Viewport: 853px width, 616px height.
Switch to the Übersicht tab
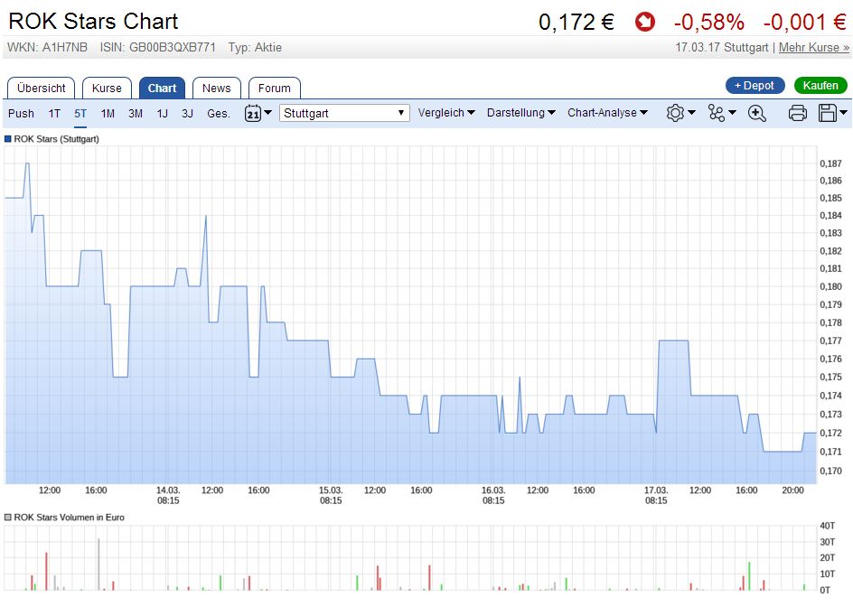pos(41,89)
